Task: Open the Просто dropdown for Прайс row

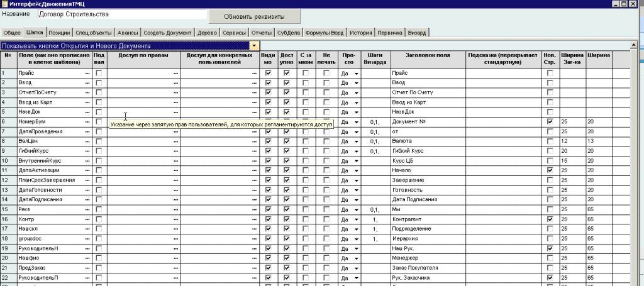Action: (356, 74)
